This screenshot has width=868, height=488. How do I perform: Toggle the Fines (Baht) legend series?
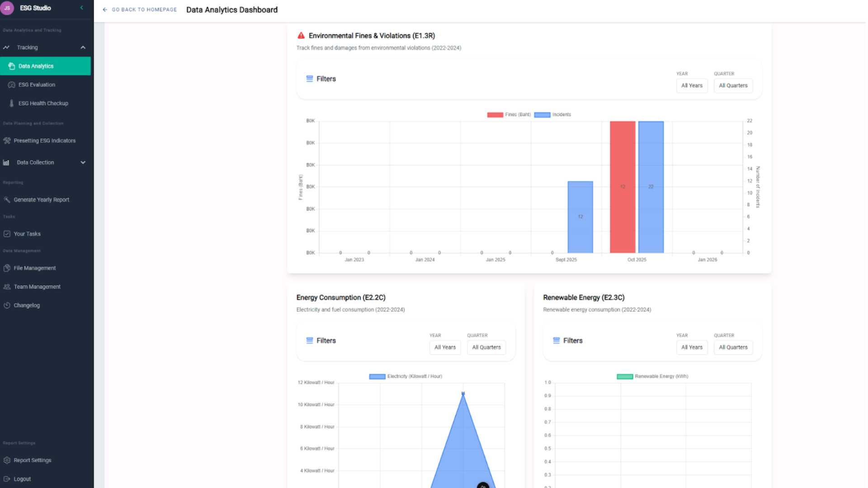coord(509,115)
